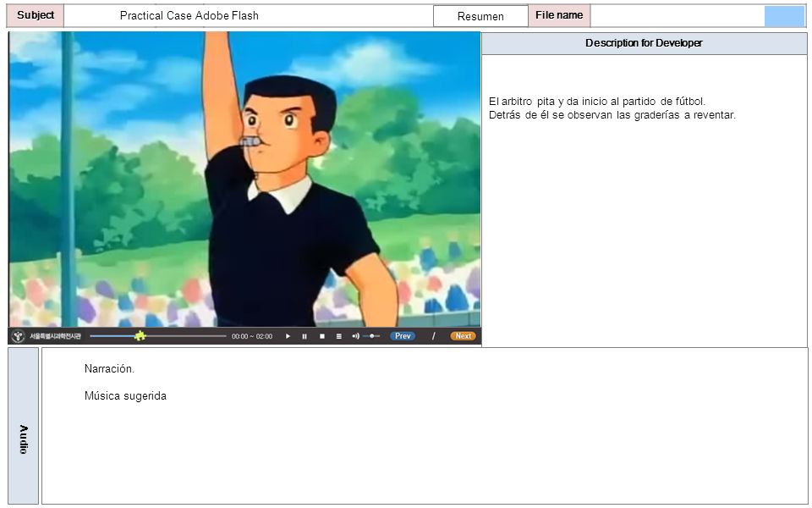This screenshot has width=812, height=508.
Task: Click the Description for Developer header
Action: 644,43
